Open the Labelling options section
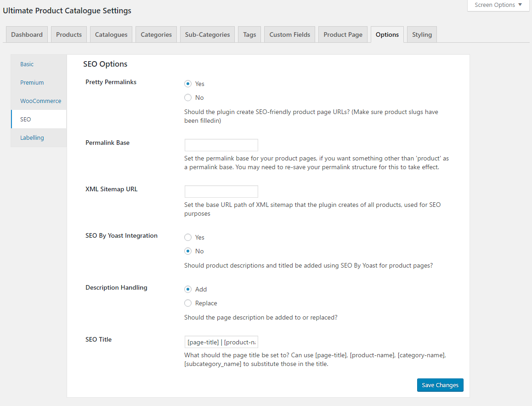532x406 pixels. [32, 137]
